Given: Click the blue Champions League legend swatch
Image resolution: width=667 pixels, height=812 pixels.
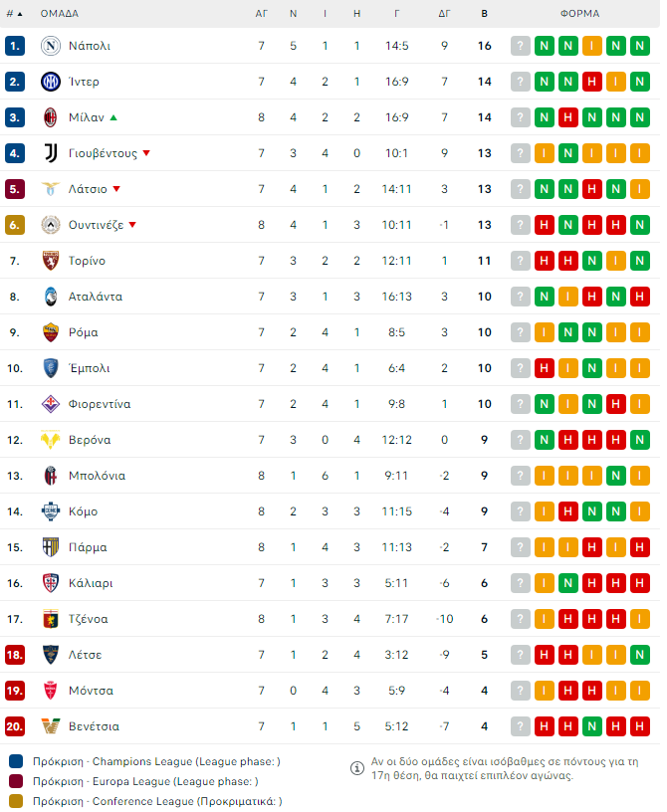Looking at the screenshot, I should click(16, 761).
